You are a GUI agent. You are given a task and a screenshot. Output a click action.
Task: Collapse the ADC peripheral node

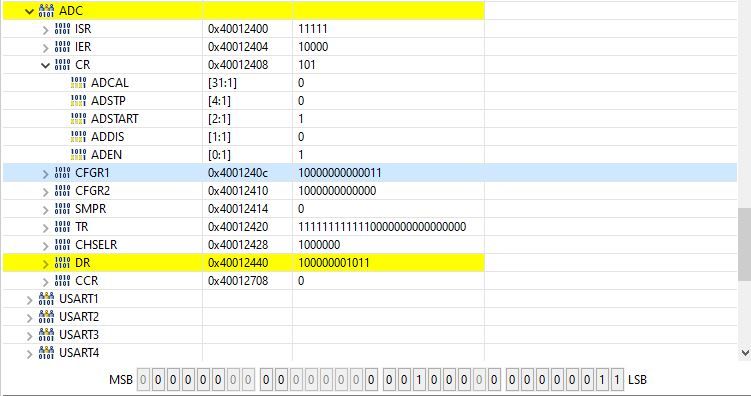pyautogui.click(x=29, y=11)
